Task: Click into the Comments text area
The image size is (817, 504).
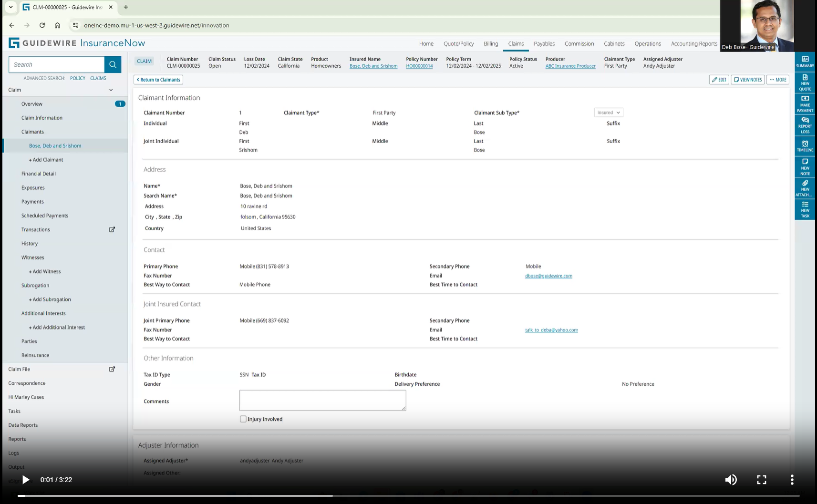Action: 322,401
